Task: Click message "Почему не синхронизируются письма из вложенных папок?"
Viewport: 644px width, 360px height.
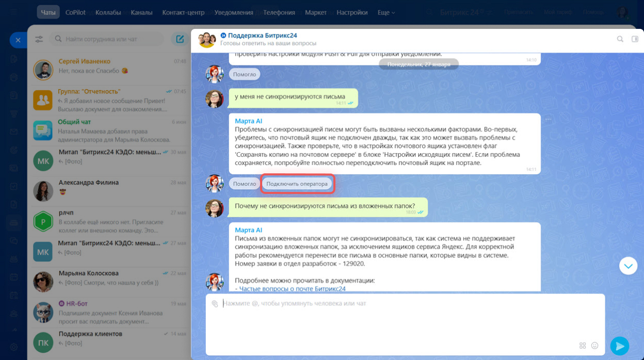Action: [328, 207]
